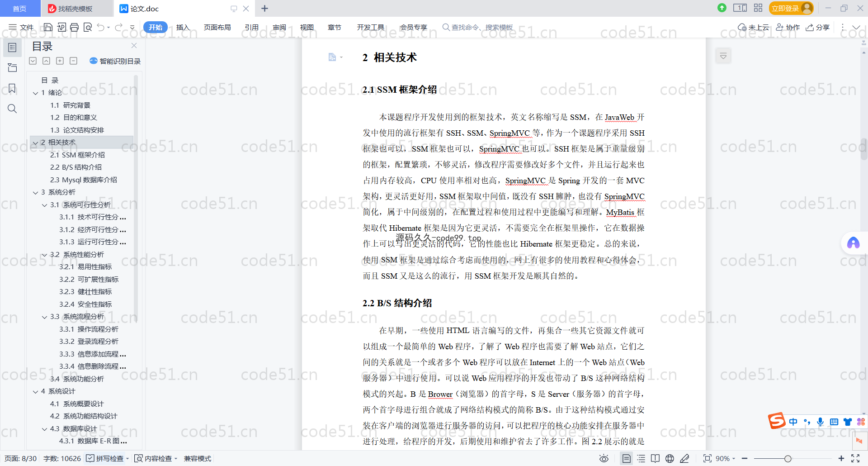Open the bookmark icon in left sidebar

pyautogui.click(x=12, y=88)
